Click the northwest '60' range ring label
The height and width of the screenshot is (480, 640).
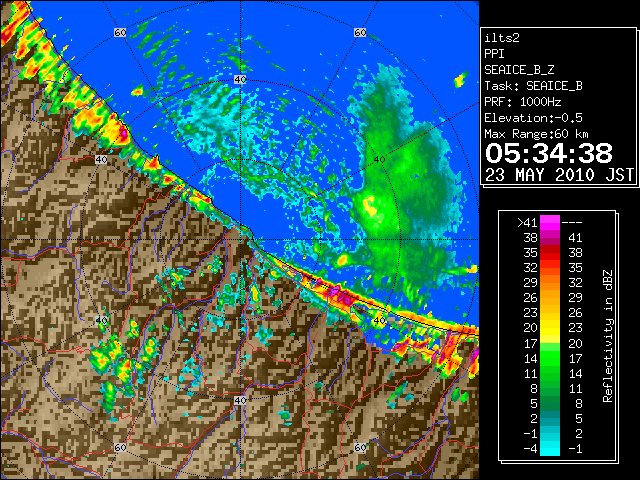(120, 32)
